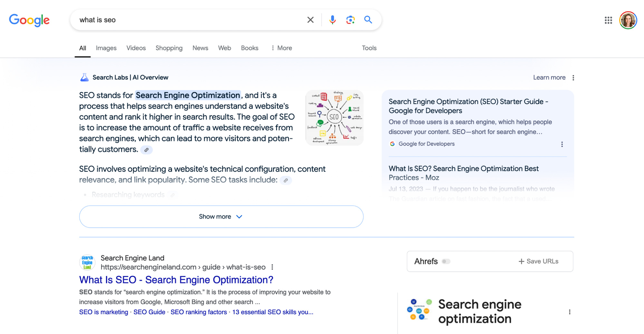This screenshot has height=334, width=644.
Task: Click 'Search Labs | AI Overview' heading
Action: click(130, 78)
